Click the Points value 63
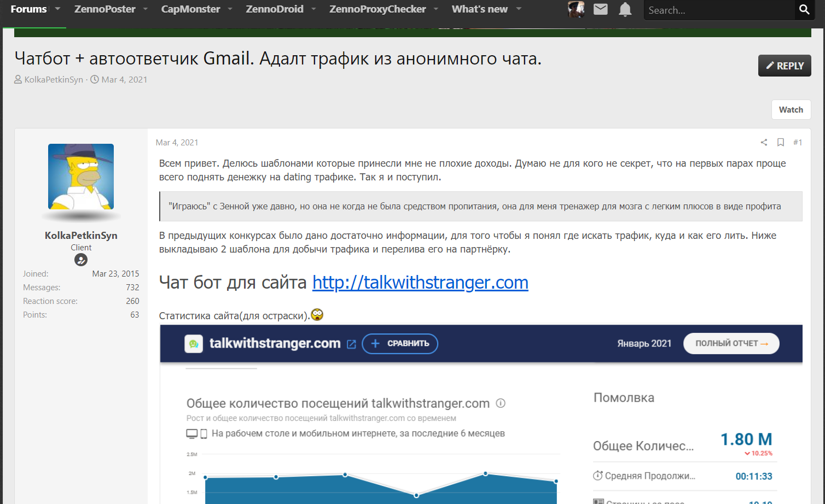The image size is (825, 504). click(135, 315)
